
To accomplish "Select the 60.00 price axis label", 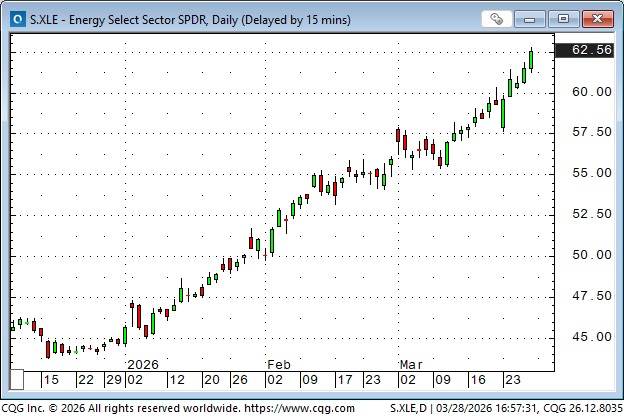I will point(590,91).
